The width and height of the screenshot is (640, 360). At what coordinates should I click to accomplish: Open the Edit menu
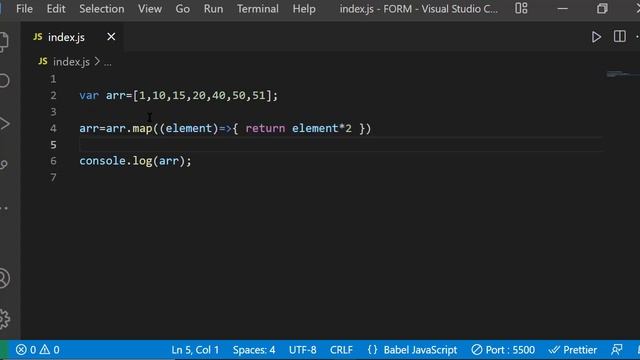(x=56, y=9)
